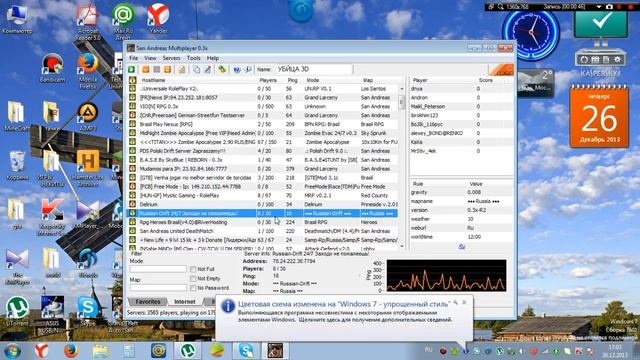This screenshot has height=360, width=640.
Task: Select the Universale RolePlay V2 server row
Action: 263,89
